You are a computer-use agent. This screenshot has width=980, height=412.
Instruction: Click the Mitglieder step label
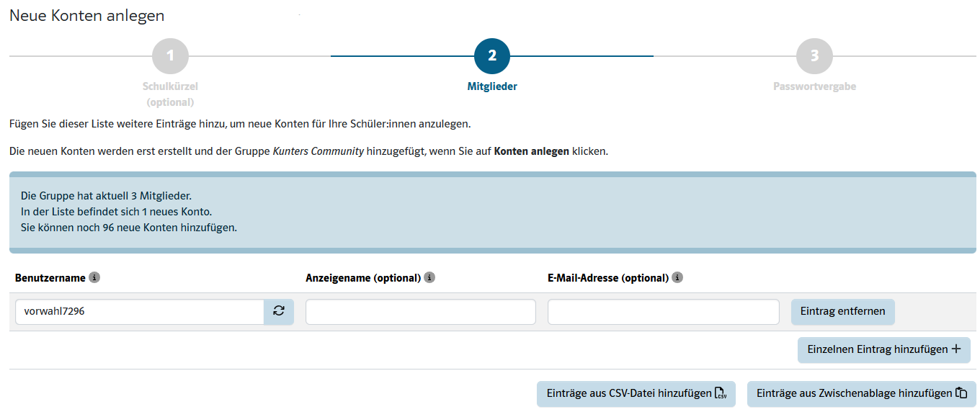pos(492,86)
